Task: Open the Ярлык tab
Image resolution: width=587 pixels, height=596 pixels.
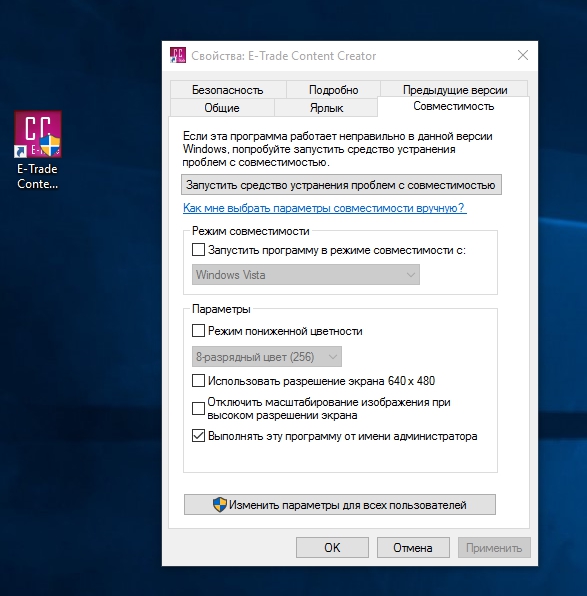Action: pyautogui.click(x=326, y=108)
